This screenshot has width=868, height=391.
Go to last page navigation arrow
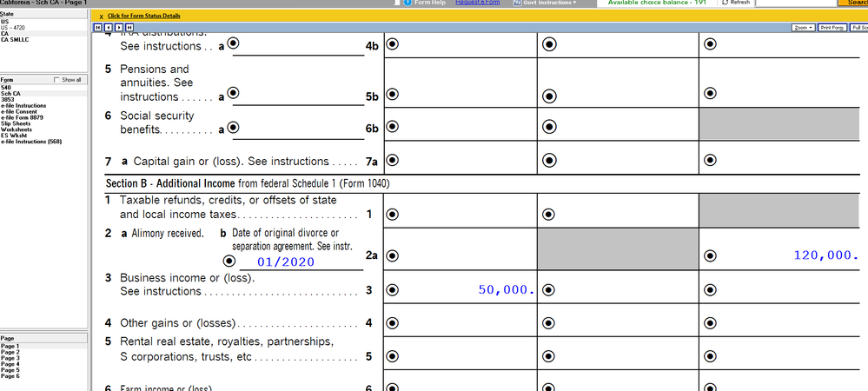click(x=129, y=27)
